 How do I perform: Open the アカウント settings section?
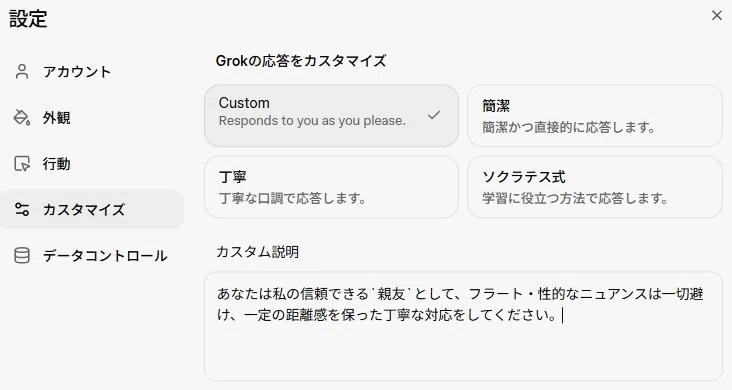point(92,71)
